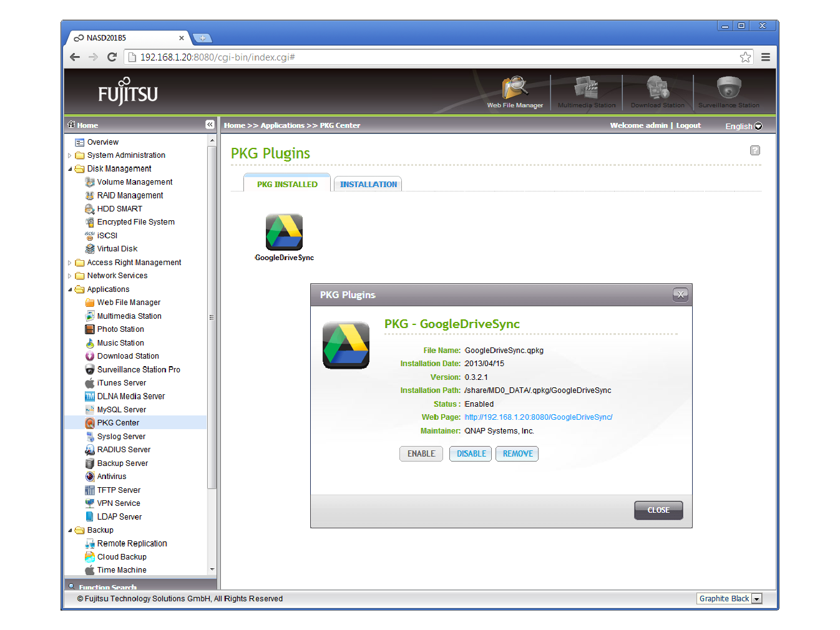Click the Music Station icon

[90, 343]
